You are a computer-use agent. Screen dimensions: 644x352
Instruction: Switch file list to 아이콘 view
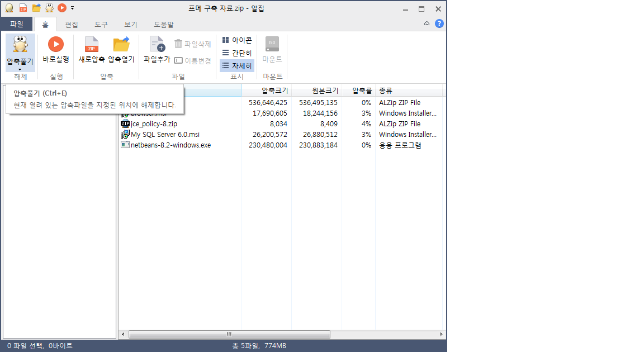(237, 40)
